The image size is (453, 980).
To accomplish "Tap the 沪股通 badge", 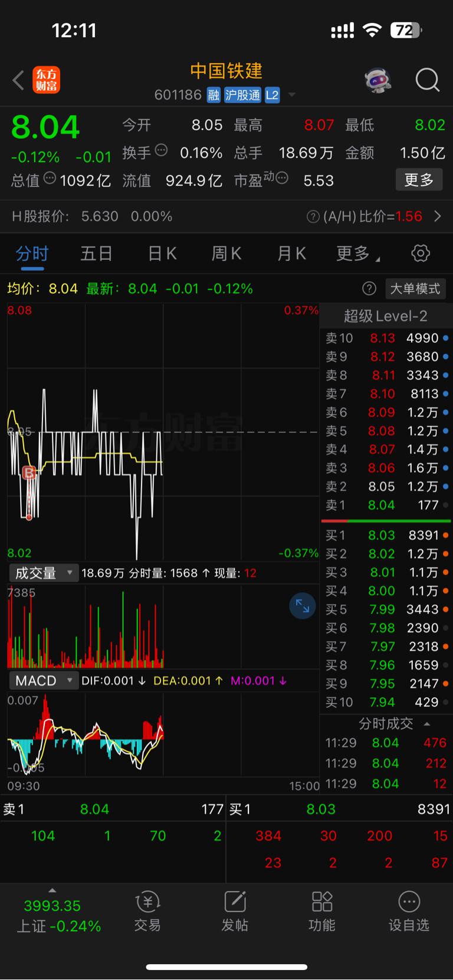I will click(x=242, y=95).
